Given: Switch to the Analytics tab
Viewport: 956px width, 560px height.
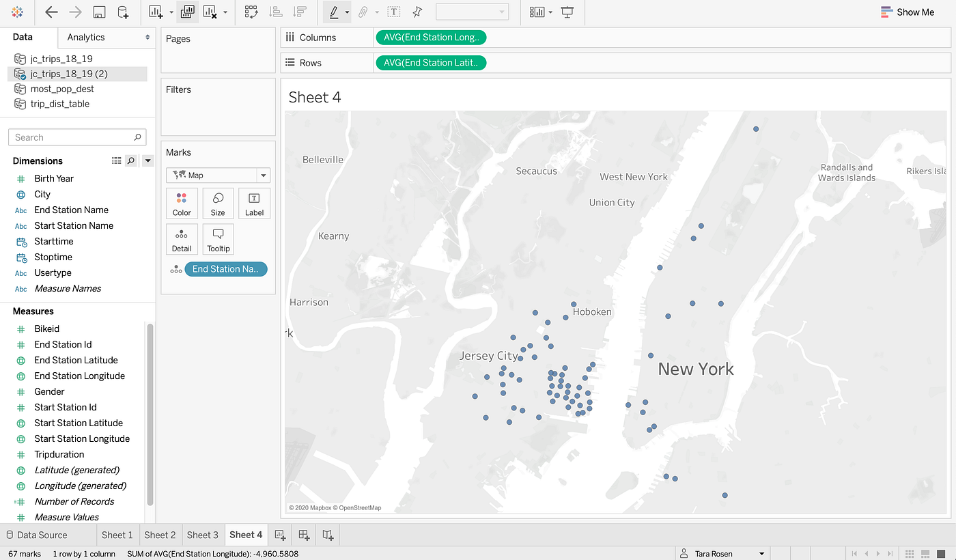Looking at the screenshot, I should tap(85, 38).
